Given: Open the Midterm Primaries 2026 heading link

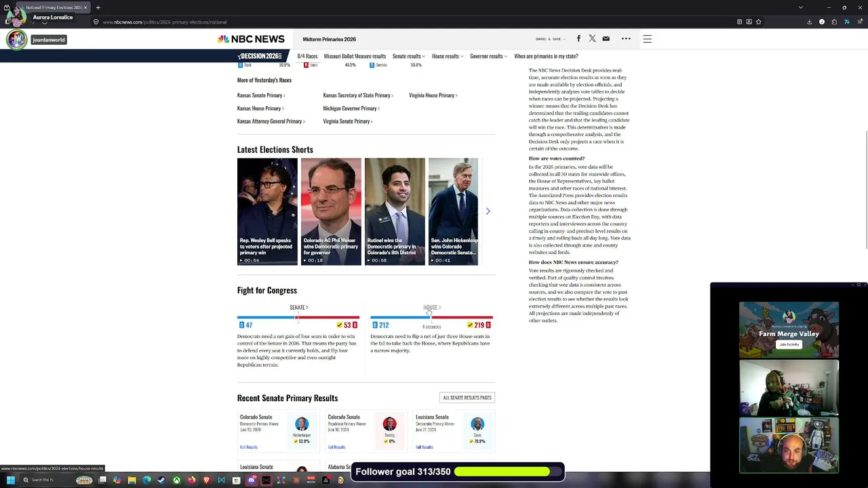Looking at the screenshot, I should click(330, 39).
